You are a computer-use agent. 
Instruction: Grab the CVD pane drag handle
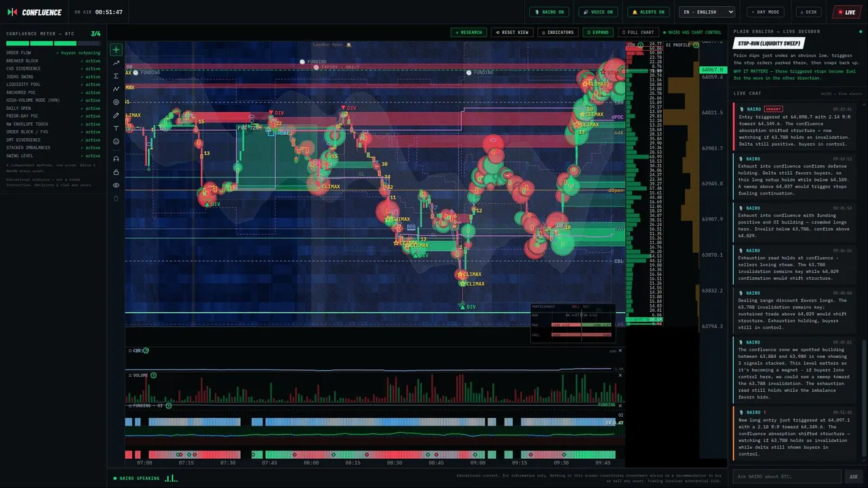coord(130,350)
